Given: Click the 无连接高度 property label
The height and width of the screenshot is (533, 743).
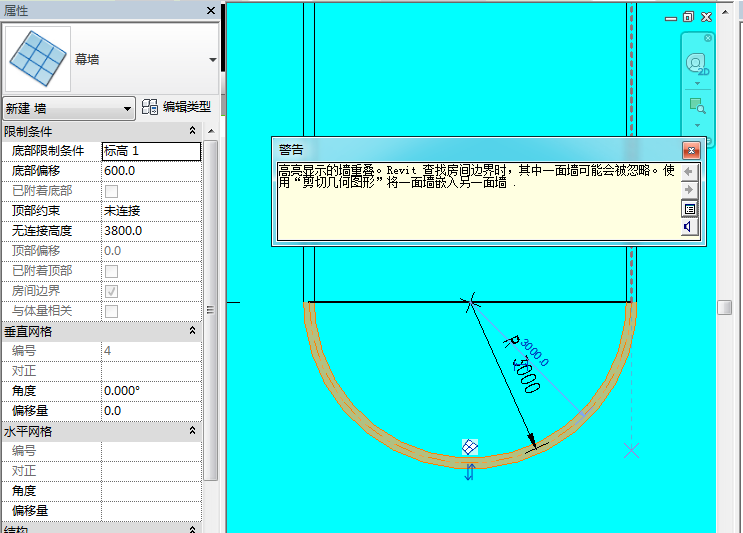Looking at the screenshot, I should pos(42,231).
